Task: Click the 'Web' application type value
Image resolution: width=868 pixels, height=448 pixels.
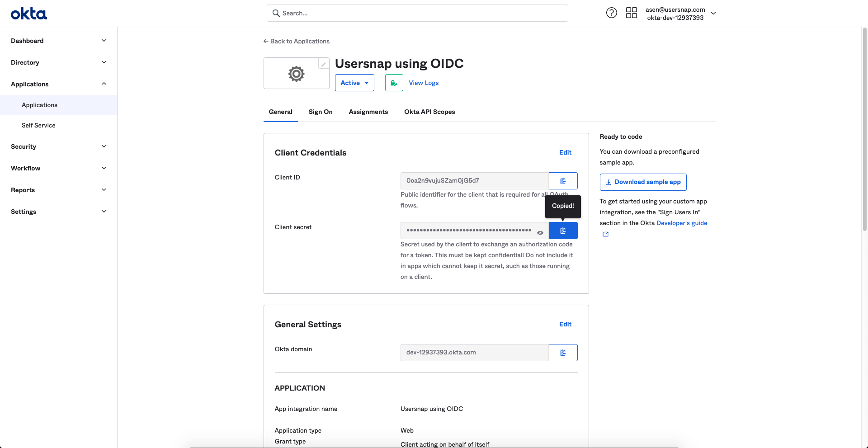Action: click(x=407, y=430)
